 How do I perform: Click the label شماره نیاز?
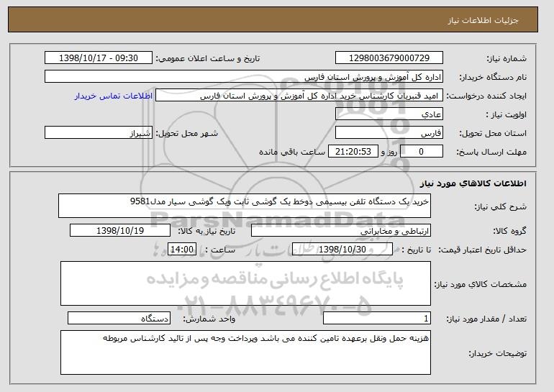tap(507, 58)
